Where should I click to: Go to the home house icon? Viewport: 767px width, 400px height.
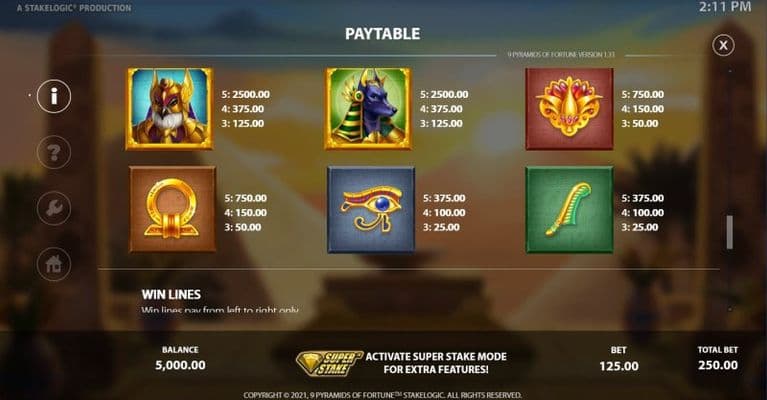pos(54,265)
